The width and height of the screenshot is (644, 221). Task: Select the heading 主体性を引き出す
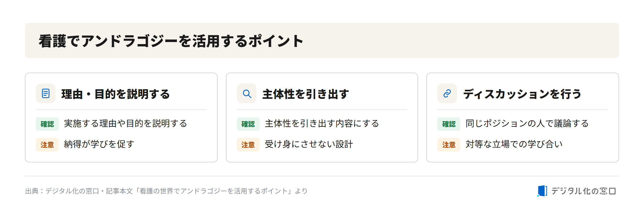tap(306, 94)
